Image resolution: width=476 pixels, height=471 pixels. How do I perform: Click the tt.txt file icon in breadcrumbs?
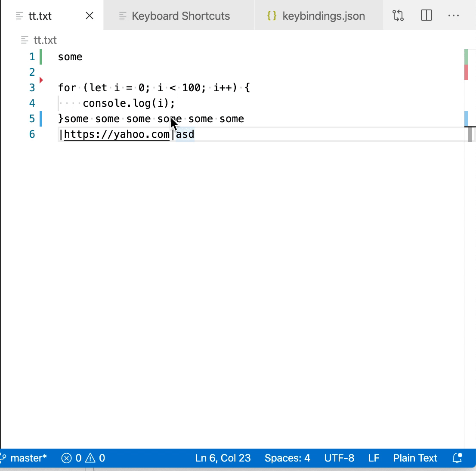click(24, 40)
